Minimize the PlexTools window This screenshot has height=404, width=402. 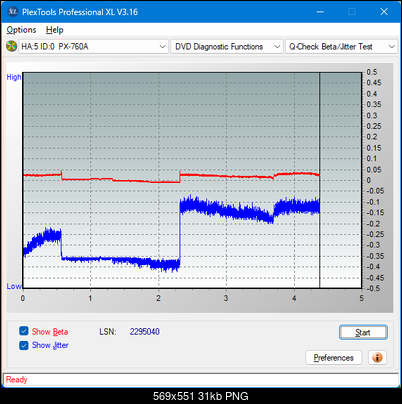pos(320,12)
